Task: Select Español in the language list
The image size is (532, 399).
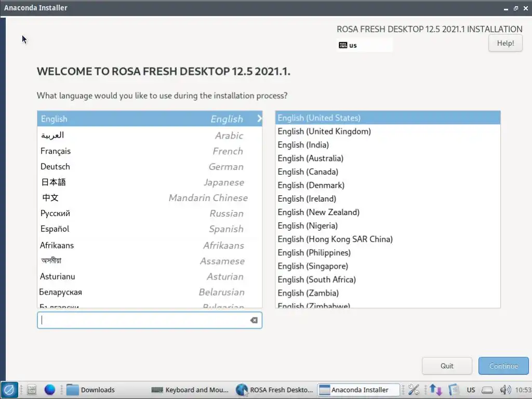Action: 150,229
